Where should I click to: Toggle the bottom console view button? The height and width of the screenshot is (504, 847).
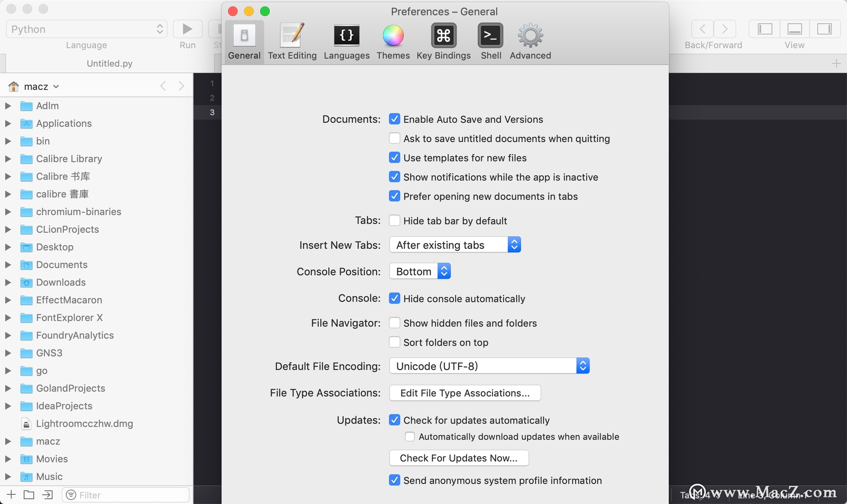pyautogui.click(x=795, y=29)
